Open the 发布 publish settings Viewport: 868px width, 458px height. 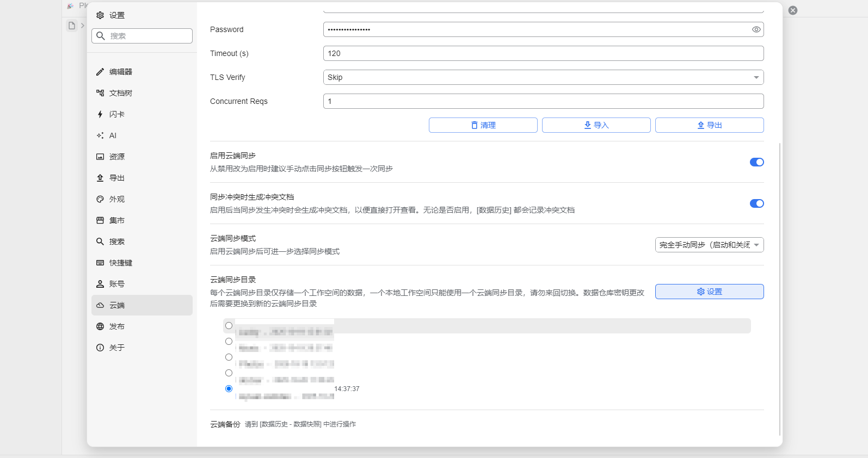141,326
